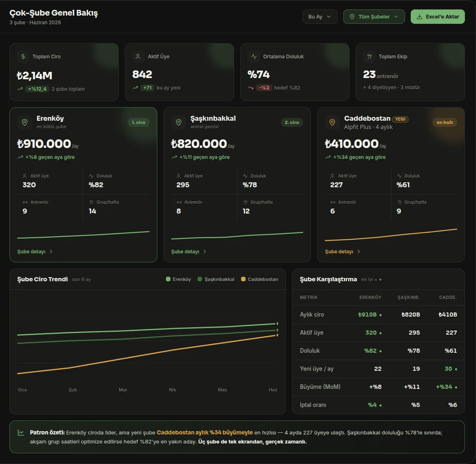Open Şaşkınbakkal Şube detayı link
The image size is (476, 464).
pyautogui.click(x=189, y=252)
